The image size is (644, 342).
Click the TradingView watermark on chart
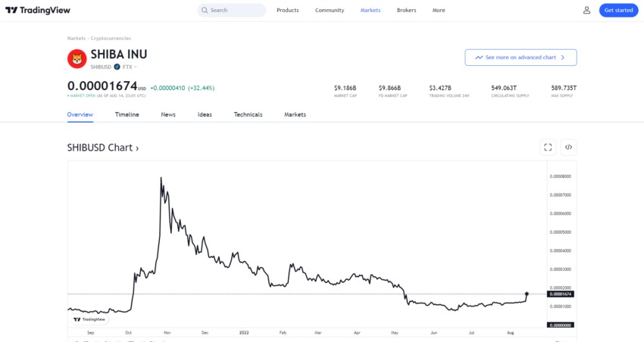click(89, 319)
